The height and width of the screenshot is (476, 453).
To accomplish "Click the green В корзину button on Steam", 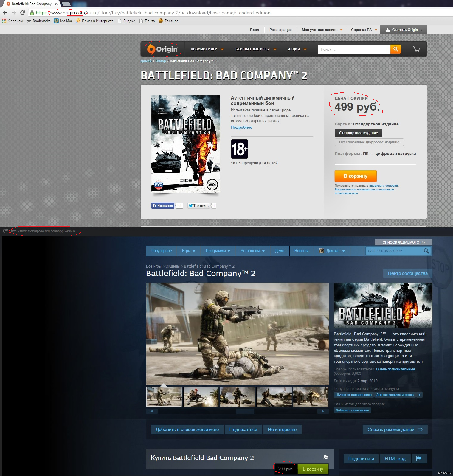I will (313, 469).
